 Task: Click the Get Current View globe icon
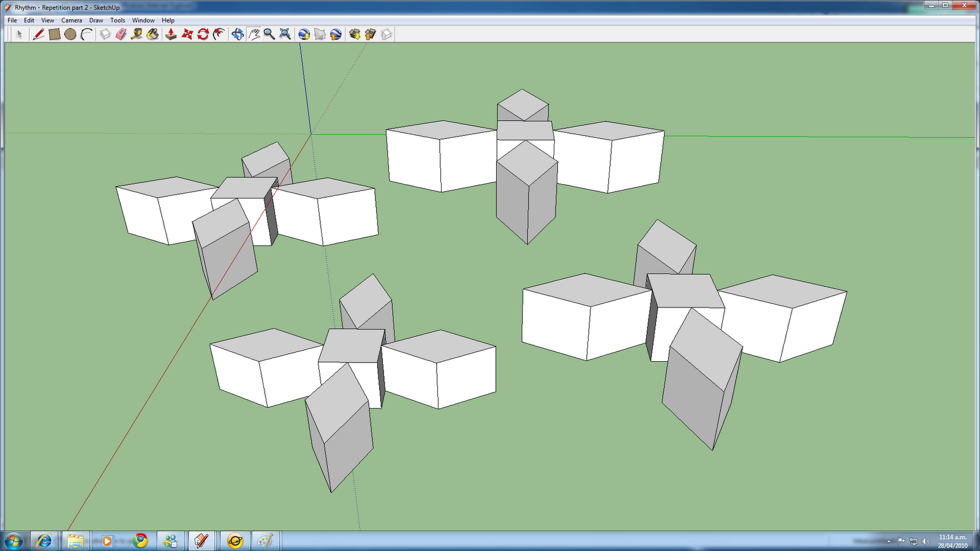(x=304, y=34)
